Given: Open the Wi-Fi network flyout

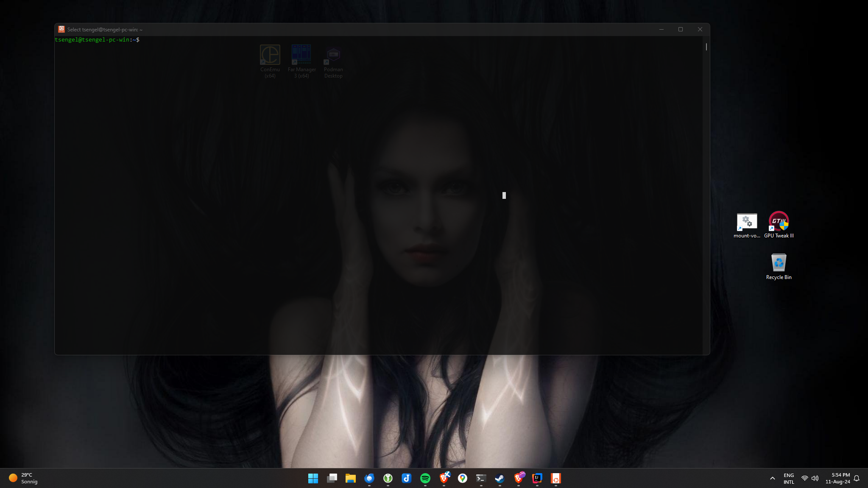Looking at the screenshot, I should click(804, 478).
